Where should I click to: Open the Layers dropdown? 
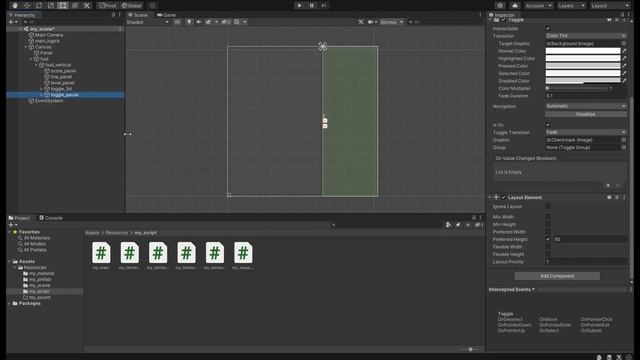pos(571,6)
